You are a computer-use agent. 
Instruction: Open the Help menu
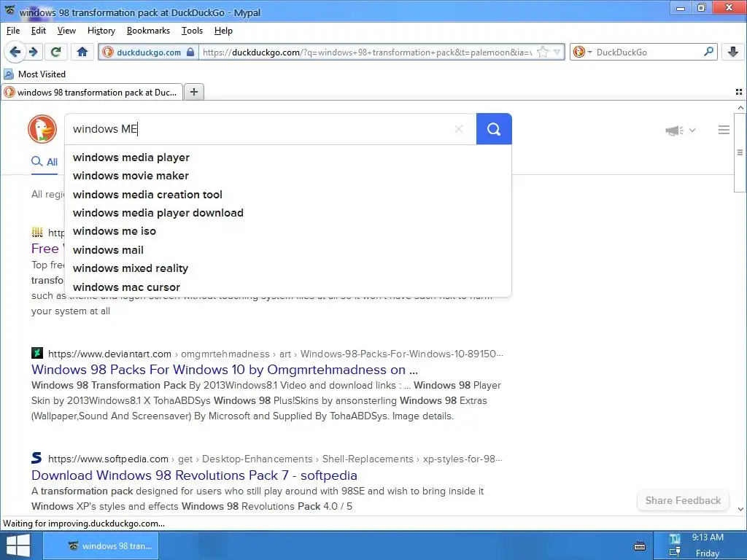coord(223,31)
